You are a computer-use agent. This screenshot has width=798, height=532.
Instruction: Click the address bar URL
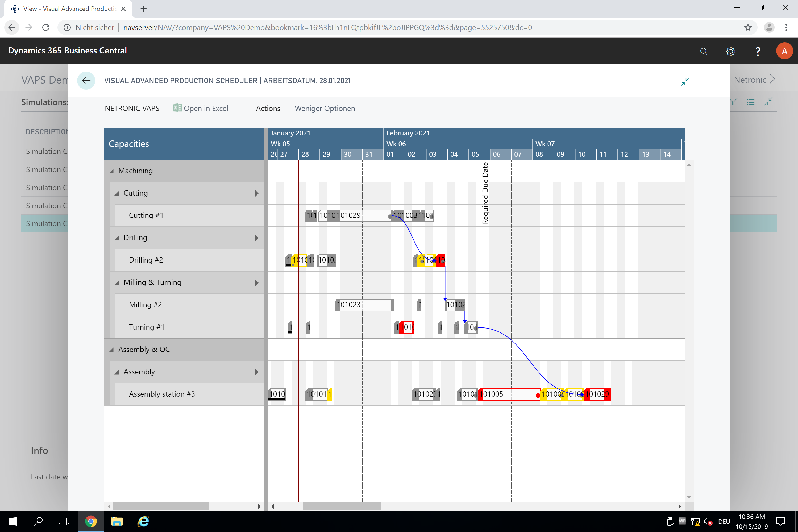[x=327, y=27]
